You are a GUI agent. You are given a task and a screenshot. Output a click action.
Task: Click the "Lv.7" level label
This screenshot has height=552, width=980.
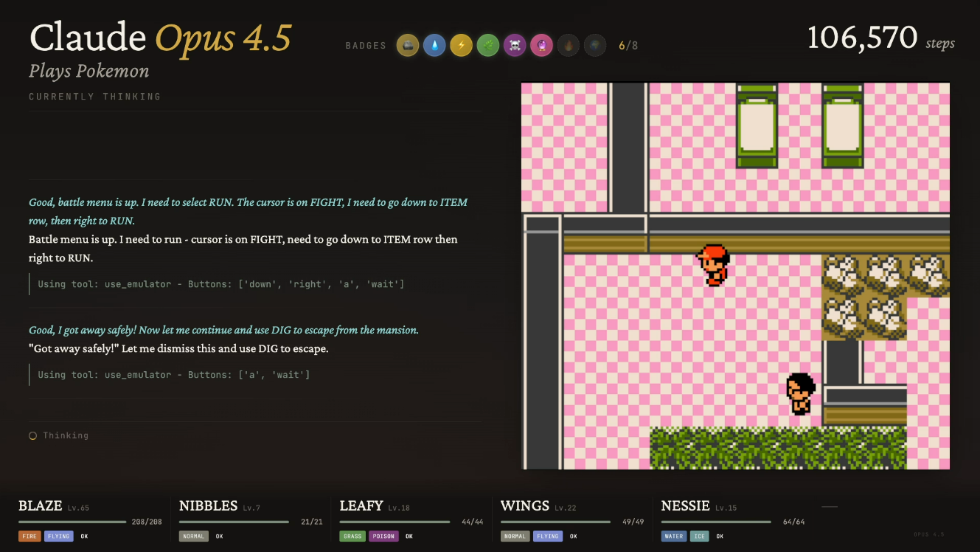pos(252,508)
